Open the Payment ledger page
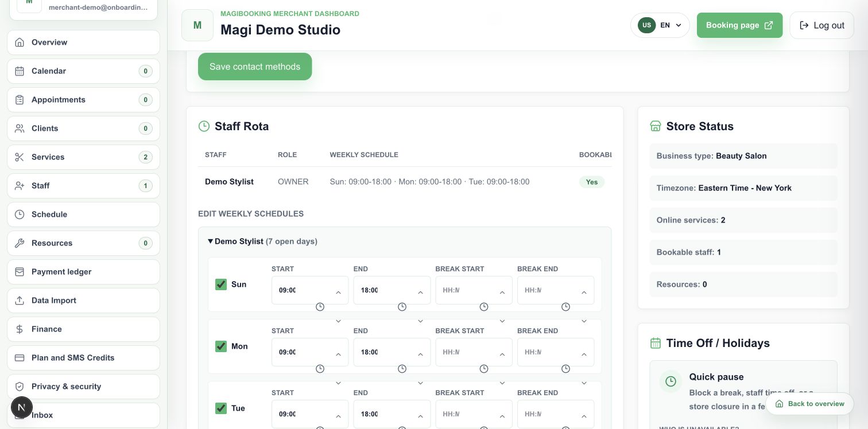This screenshot has height=429, width=868. pos(83,272)
